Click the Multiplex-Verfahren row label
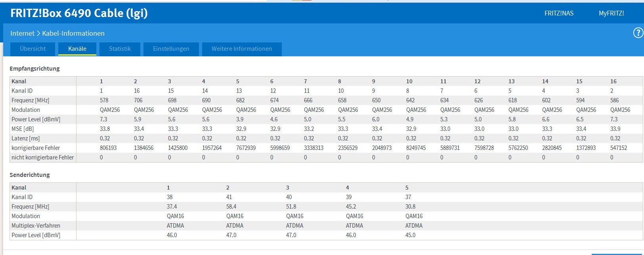Image resolution: width=644 pixels, height=255 pixels. (36, 226)
